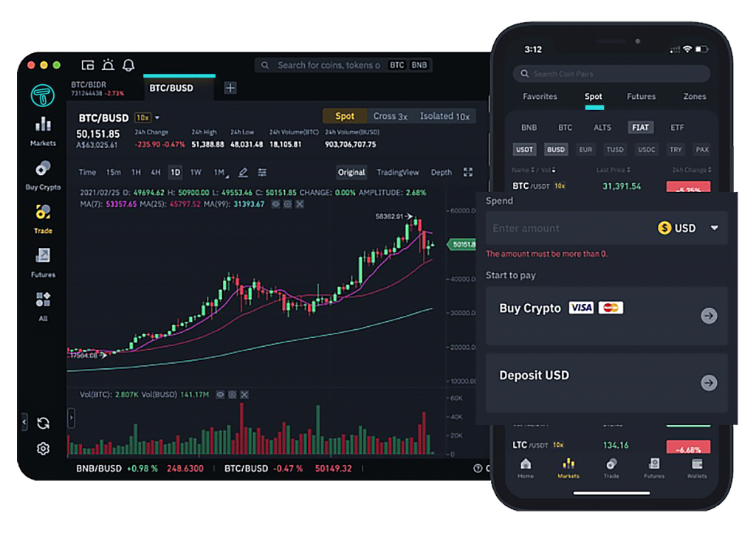This screenshot has height=535, width=756.
Task: Click the notification bell icon
Action: pyautogui.click(x=128, y=65)
